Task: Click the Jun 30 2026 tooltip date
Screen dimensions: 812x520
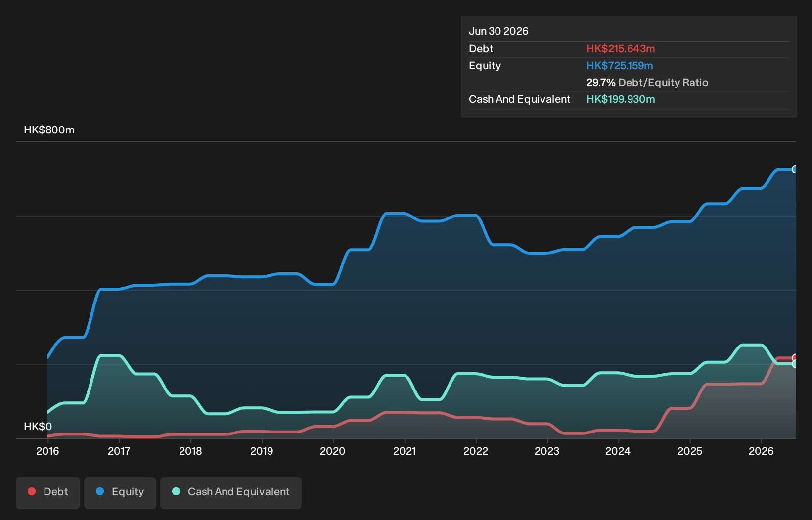Action: pyautogui.click(x=498, y=31)
